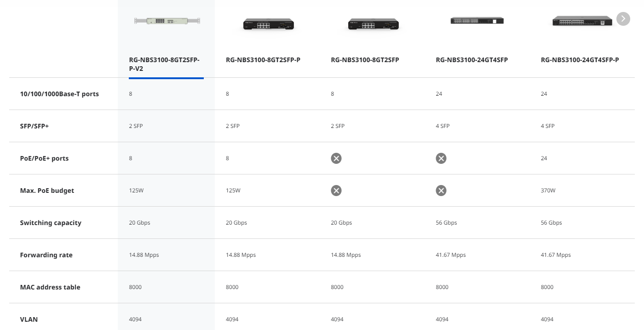644x330 pixels.
Task: Click the RG-NBS3100-24GT4SFP switch image
Action: 477,21
